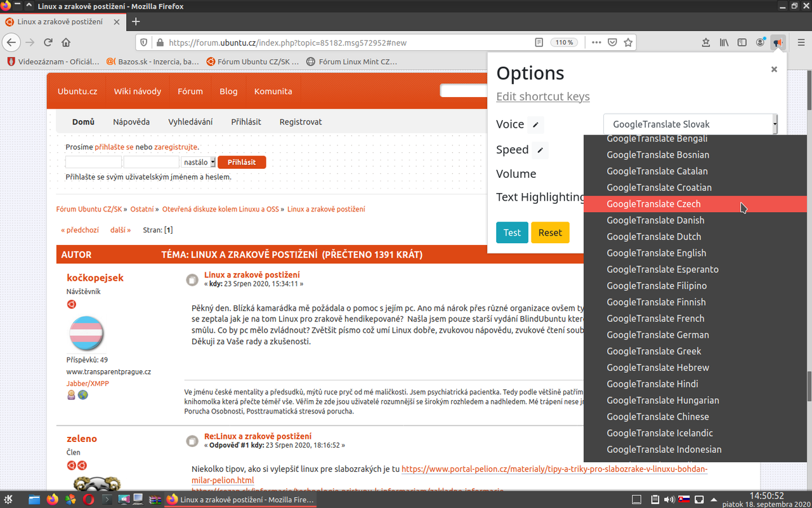
Task: Select GoogleTranslate Danish voice
Action: coord(695,220)
